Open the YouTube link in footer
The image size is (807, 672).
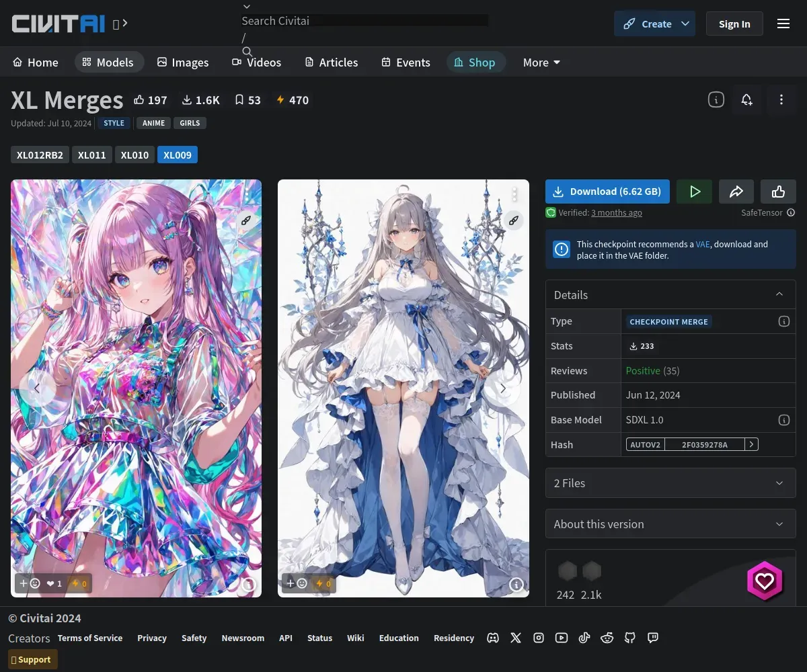click(x=562, y=638)
